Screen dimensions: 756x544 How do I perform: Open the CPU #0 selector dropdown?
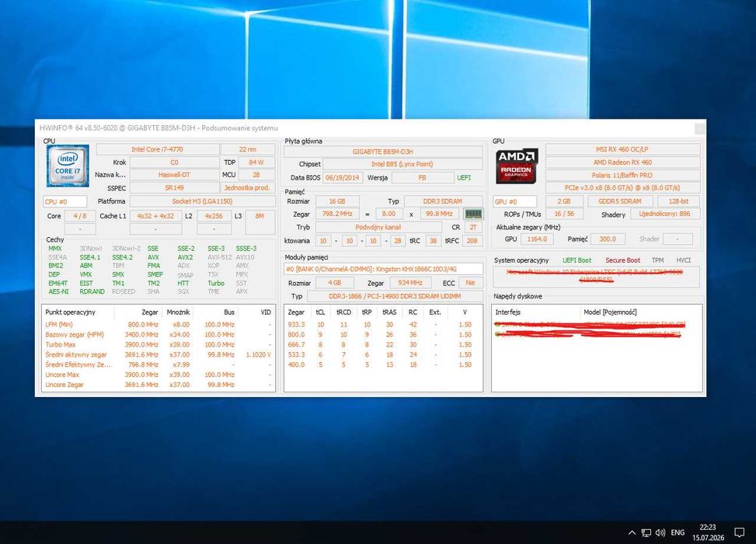coord(65,201)
